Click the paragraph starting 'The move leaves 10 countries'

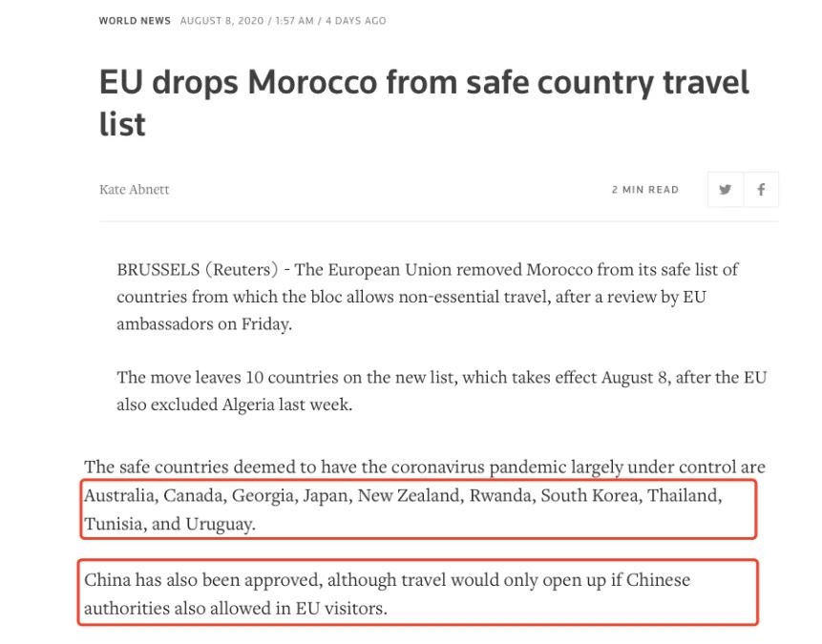tap(441, 391)
